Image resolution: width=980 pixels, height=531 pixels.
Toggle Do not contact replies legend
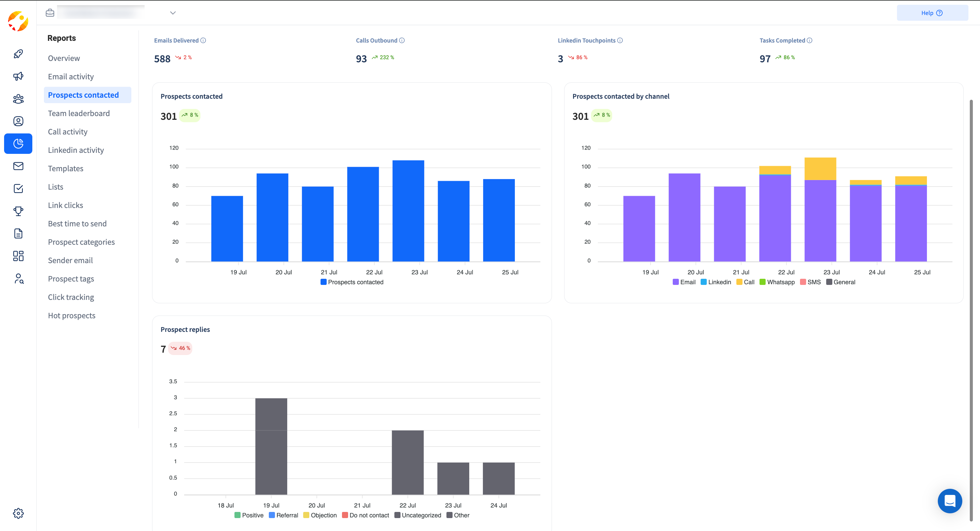(x=365, y=515)
